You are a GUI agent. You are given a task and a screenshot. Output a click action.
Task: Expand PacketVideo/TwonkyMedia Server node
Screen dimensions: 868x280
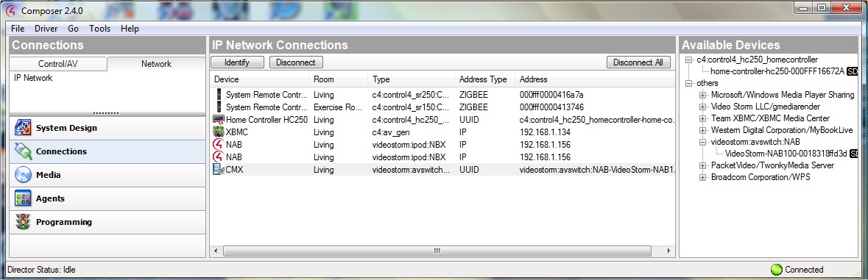coord(703,165)
